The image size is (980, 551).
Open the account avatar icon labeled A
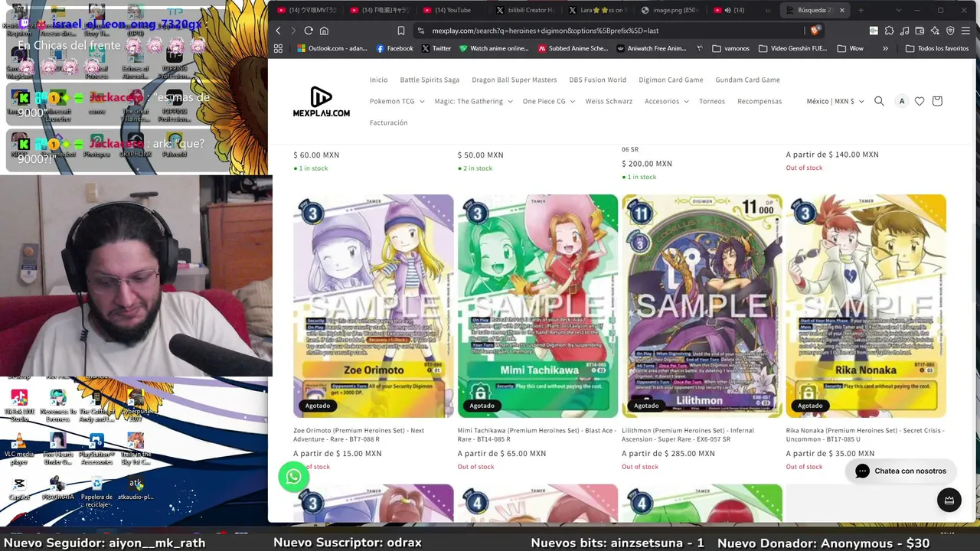[902, 101]
